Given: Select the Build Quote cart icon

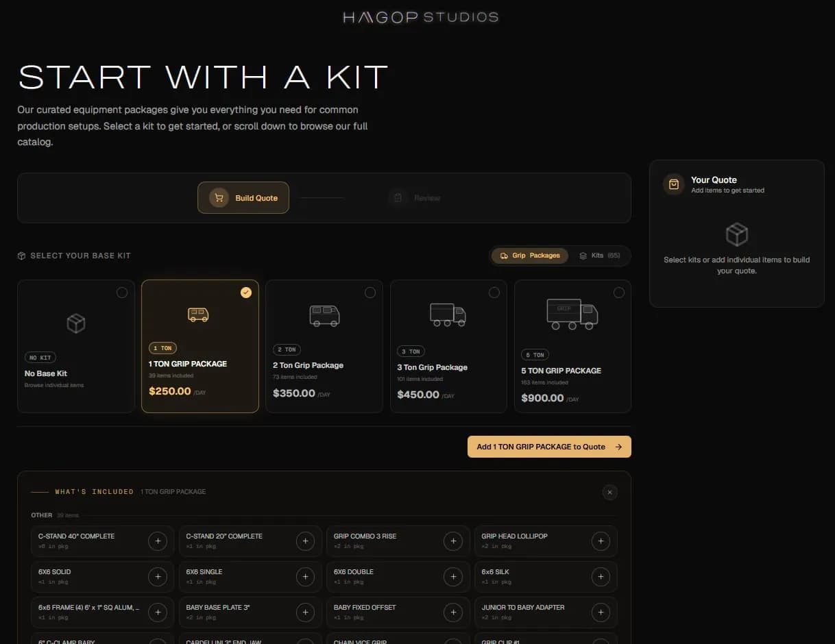Looking at the screenshot, I should coord(218,197).
